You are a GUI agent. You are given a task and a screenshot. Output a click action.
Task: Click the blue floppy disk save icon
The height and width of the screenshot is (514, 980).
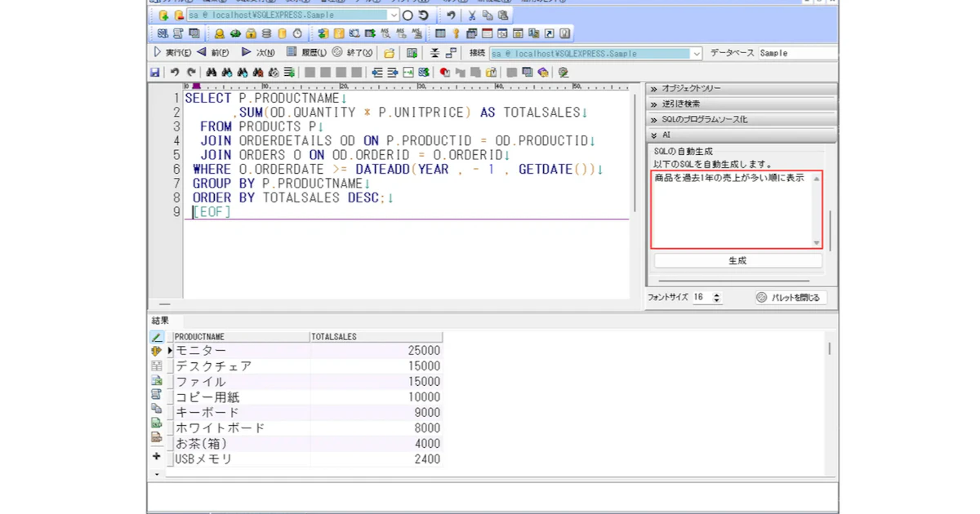(155, 73)
